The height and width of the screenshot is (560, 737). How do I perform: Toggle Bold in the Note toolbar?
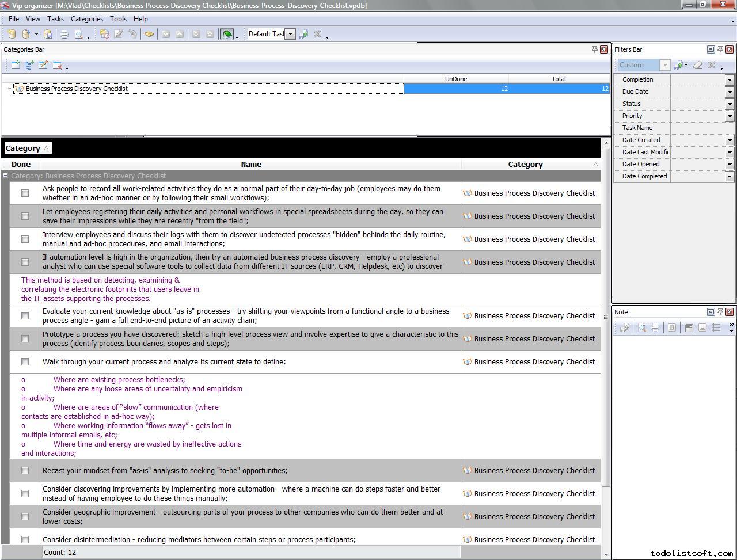671,327
